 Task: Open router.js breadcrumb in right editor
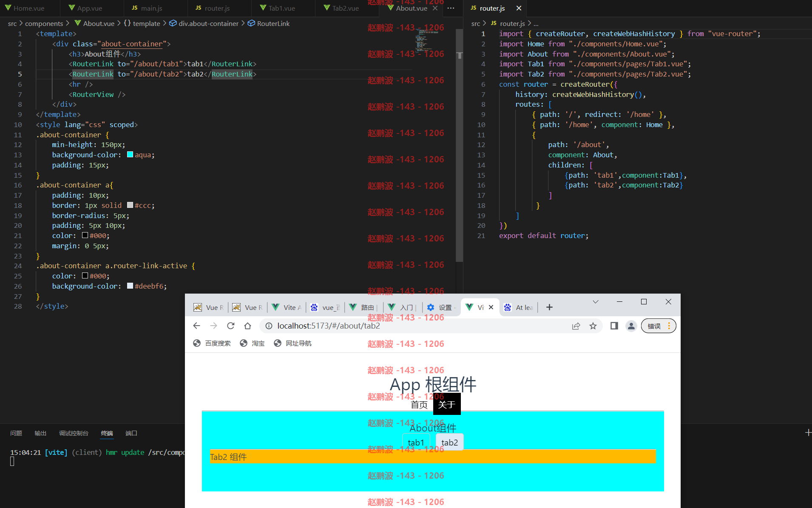tap(508, 23)
